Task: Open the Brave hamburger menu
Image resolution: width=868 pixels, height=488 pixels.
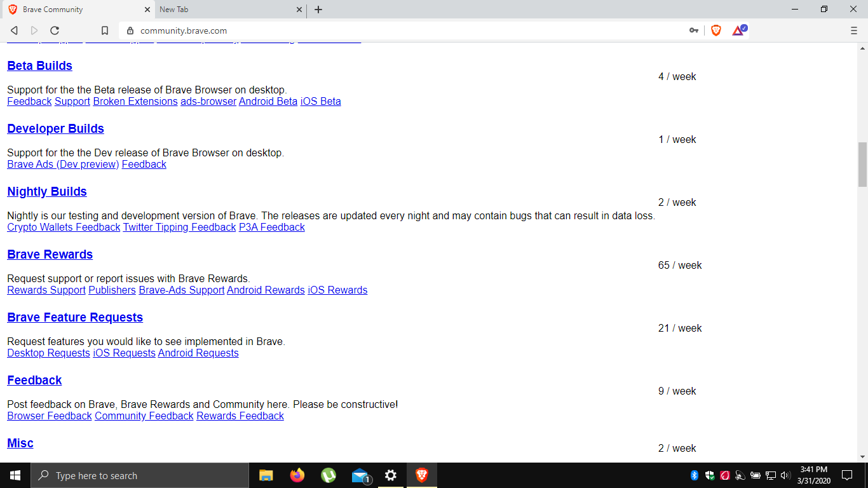Action: [x=854, y=30]
